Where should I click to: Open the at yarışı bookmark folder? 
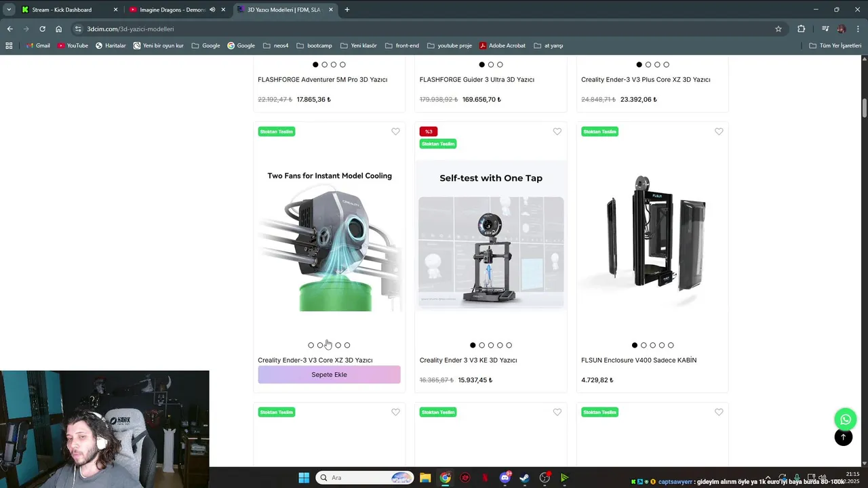click(x=549, y=45)
